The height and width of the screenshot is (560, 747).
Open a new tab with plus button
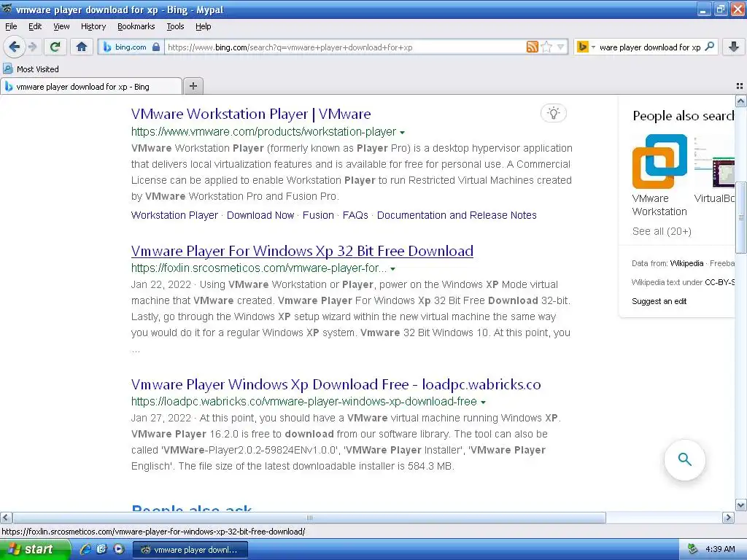[x=193, y=86]
